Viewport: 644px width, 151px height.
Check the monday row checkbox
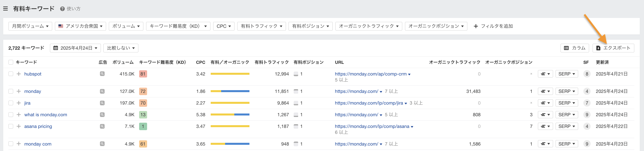[11, 91]
